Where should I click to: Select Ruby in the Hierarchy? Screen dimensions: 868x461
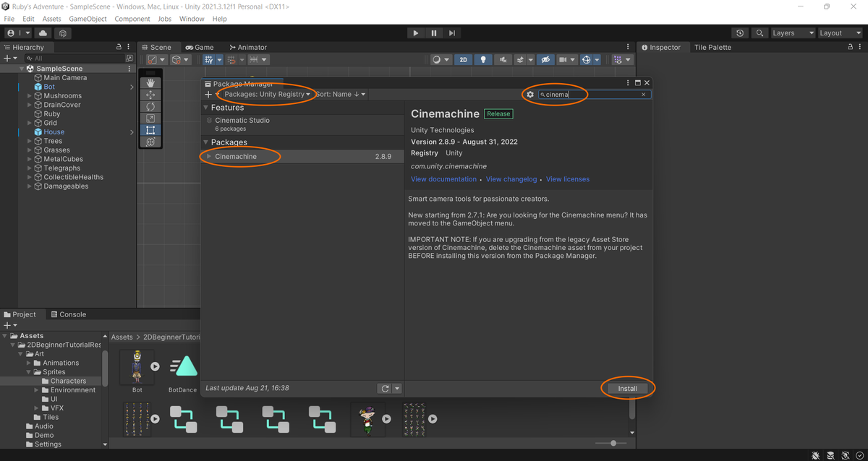52,114
